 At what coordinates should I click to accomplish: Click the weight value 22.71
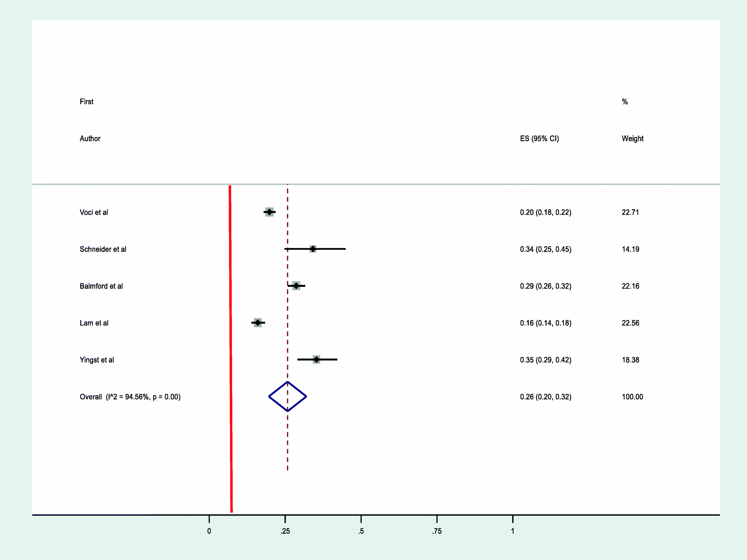point(630,212)
